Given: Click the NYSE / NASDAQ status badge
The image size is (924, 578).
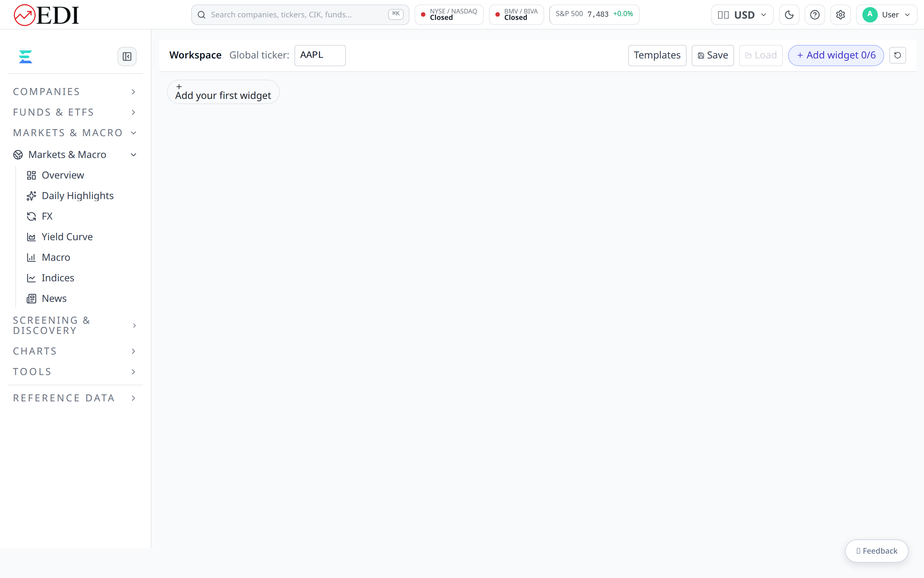Looking at the screenshot, I should (x=449, y=15).
